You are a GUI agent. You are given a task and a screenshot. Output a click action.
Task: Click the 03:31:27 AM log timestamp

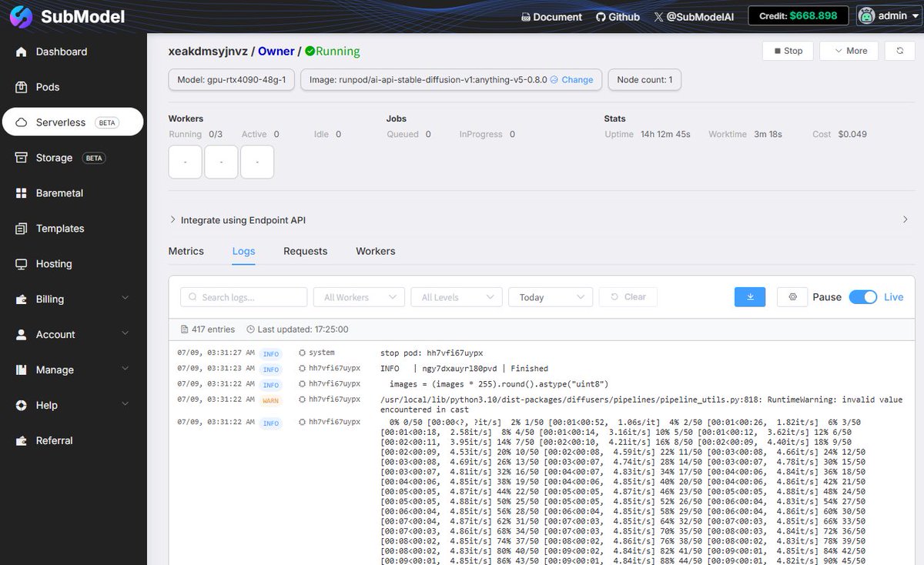point(216,353)
